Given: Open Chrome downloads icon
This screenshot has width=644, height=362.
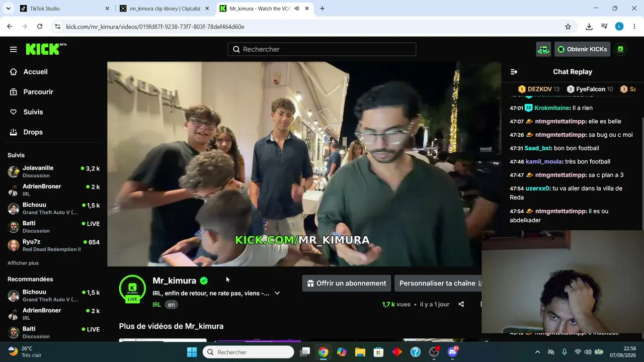Looking at the screenshot, I should click(589, 27).
